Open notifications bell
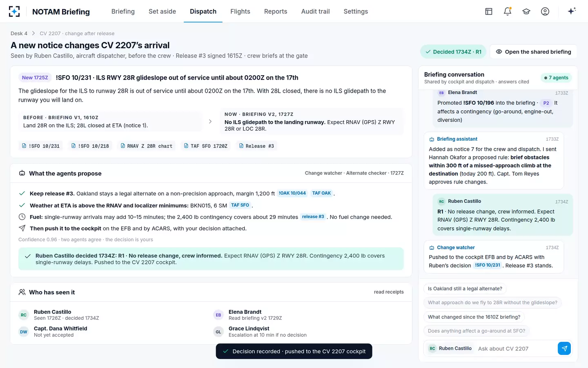This screenshot has width=588, height=368. (508, 11)
